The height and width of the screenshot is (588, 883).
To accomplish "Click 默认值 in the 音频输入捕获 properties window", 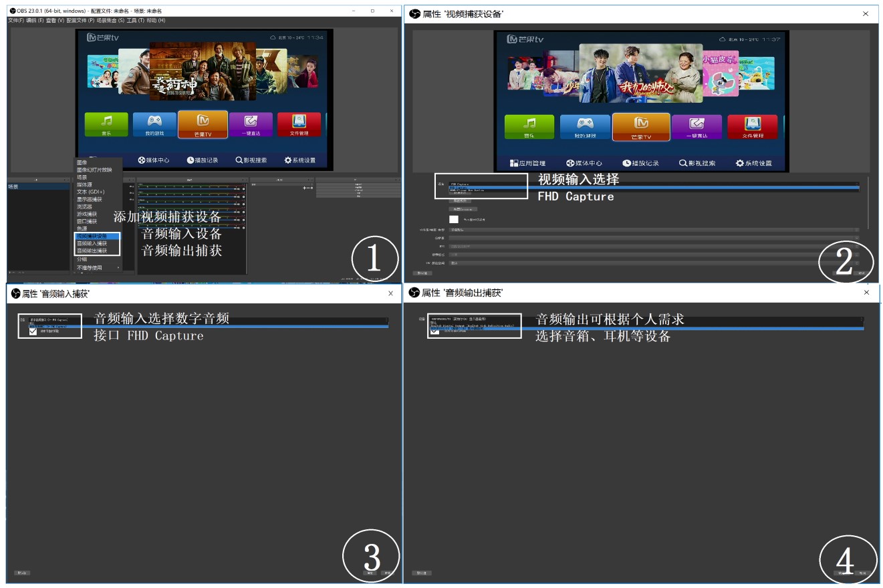I will pos(22,573).
